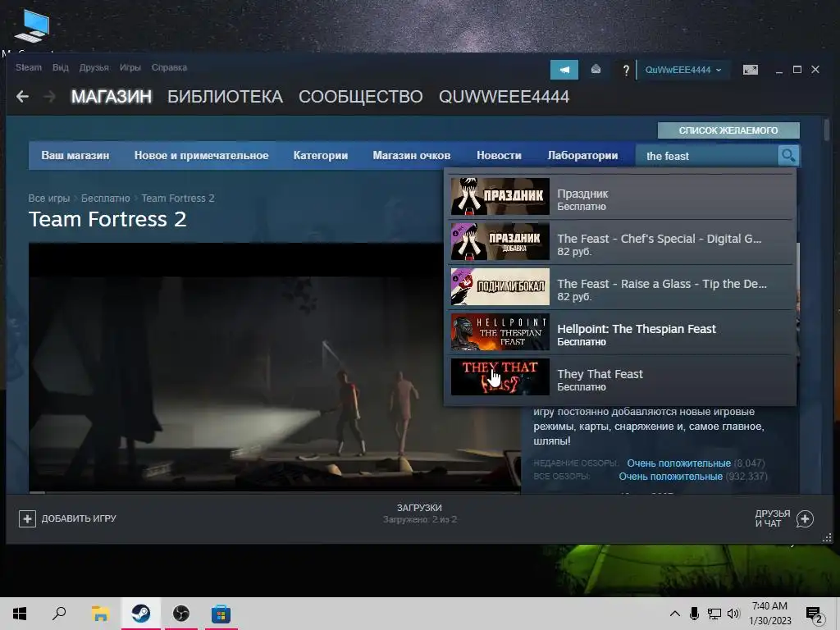This screenshot has height=630, width=840.
Task: Select the Праздник free search result
Action: pos(620,197)
